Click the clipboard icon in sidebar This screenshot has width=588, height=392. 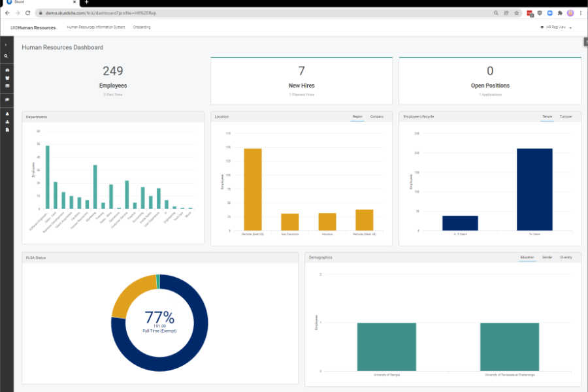(7, 78)
